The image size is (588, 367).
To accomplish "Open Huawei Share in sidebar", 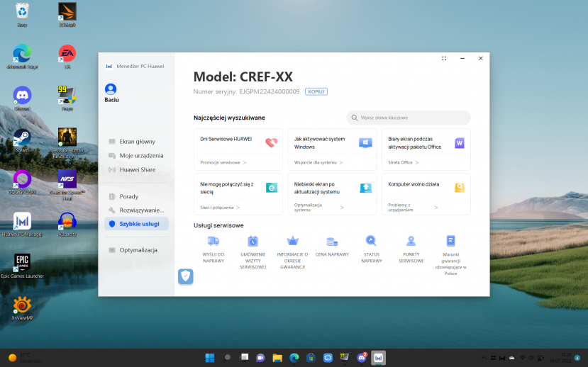I will click(x=136, y=169).
